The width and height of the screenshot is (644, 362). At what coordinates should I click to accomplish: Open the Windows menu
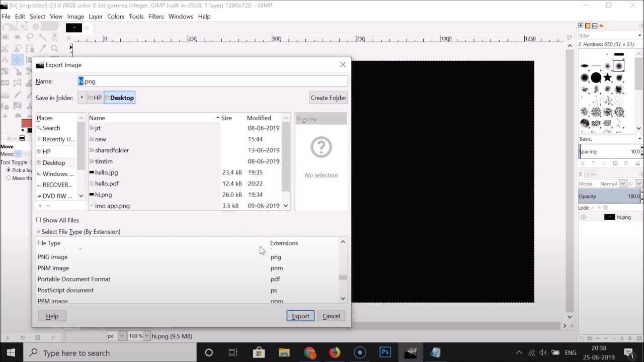pyautogui.click(x=181, y=17)
